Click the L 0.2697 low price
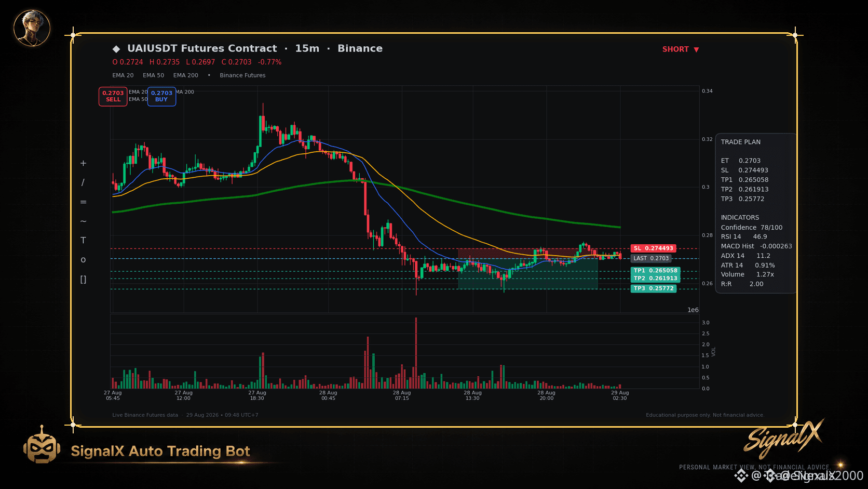The height and width of the screenshot is (489, 868). (200, 62)
